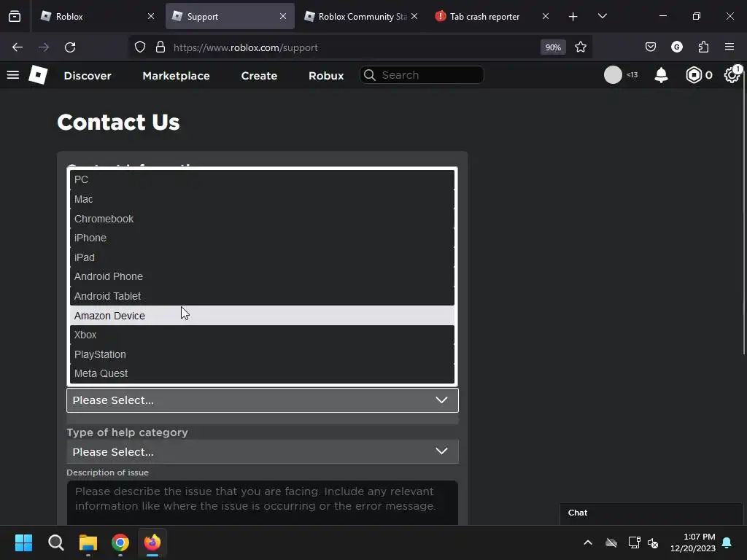Choose iPad from the device list

click(x=262, y=257)
